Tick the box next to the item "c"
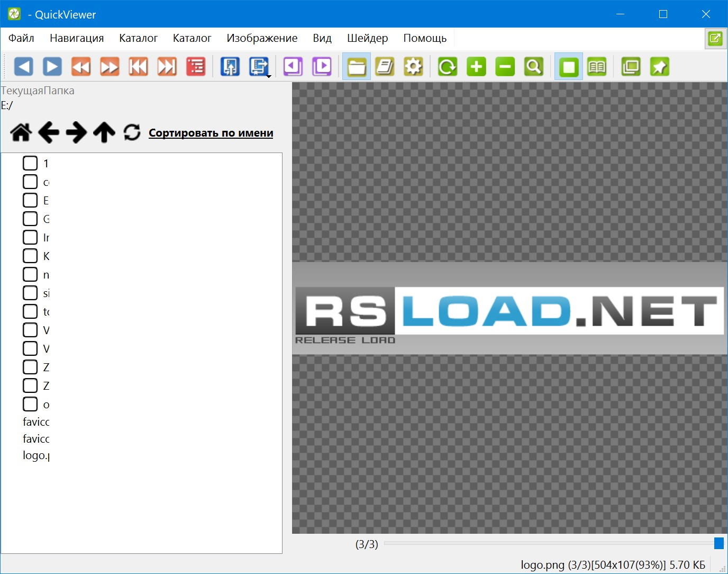Screen dimensions: 728x574 point(30,182)
